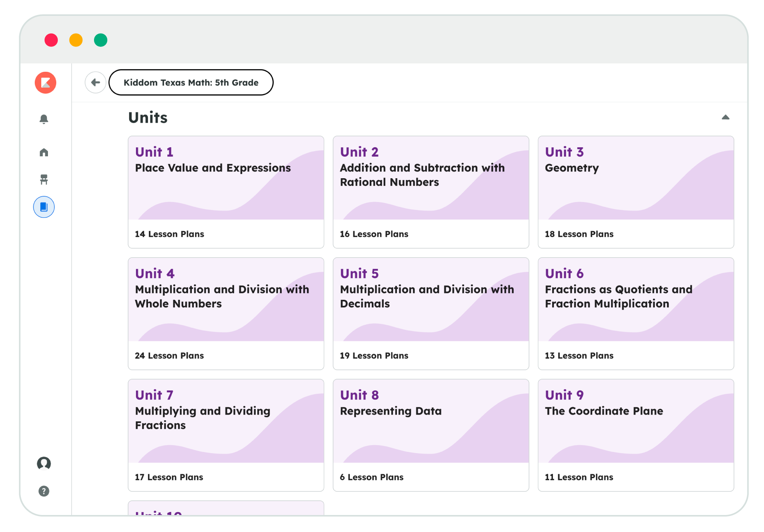This screenshot has width=764, height=532.
Task: Open Unit 1 Place Value and Expressions
Action: 226,192
